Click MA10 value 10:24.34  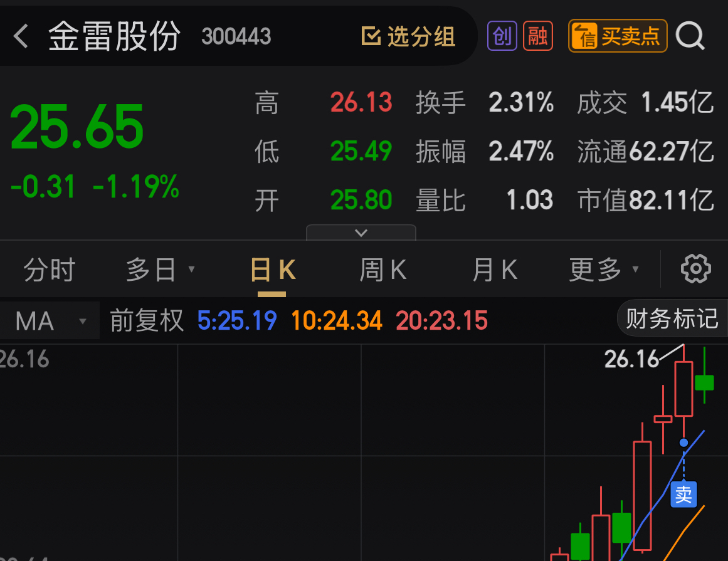pyautogui.click(x=337, y=321)
